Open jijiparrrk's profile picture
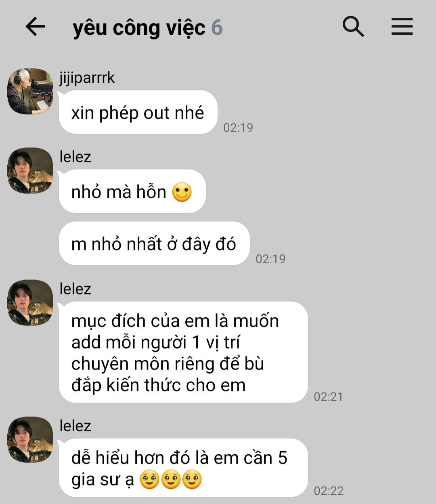 click(x=30, y=91)
